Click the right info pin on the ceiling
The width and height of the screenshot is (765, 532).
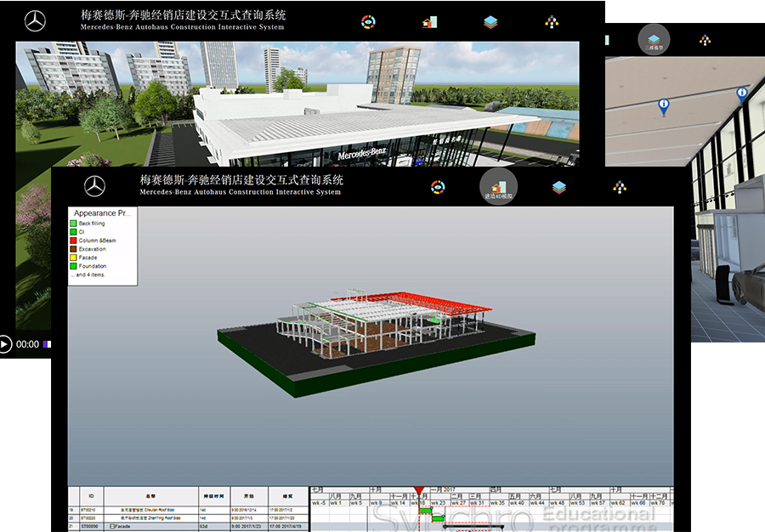tap(742, 94)
